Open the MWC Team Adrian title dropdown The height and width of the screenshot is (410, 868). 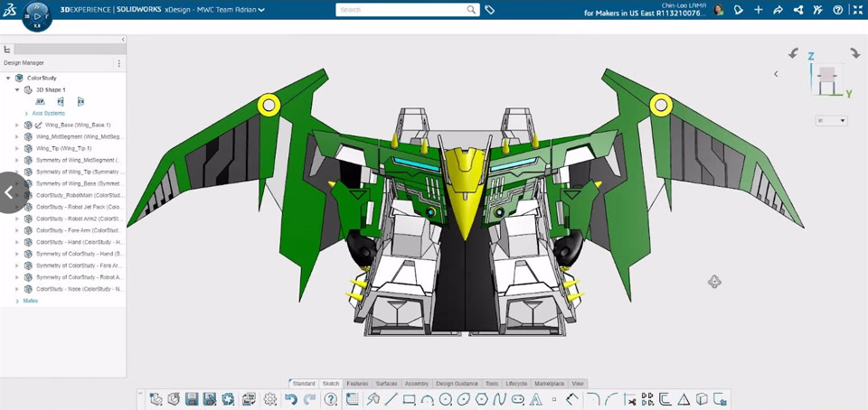(x=262, y=10)
